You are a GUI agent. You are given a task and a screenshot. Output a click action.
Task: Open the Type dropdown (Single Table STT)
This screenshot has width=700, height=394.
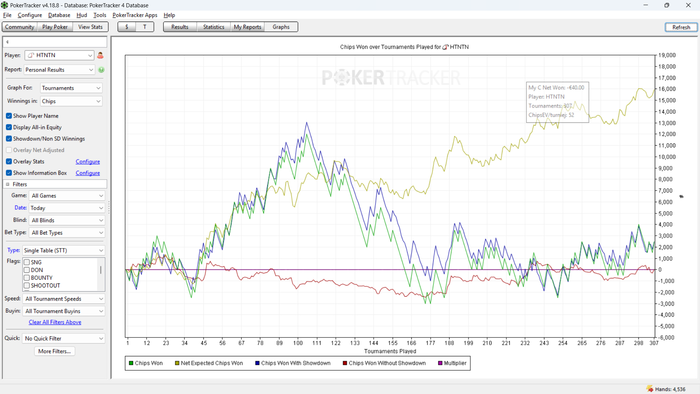point(63,250)
